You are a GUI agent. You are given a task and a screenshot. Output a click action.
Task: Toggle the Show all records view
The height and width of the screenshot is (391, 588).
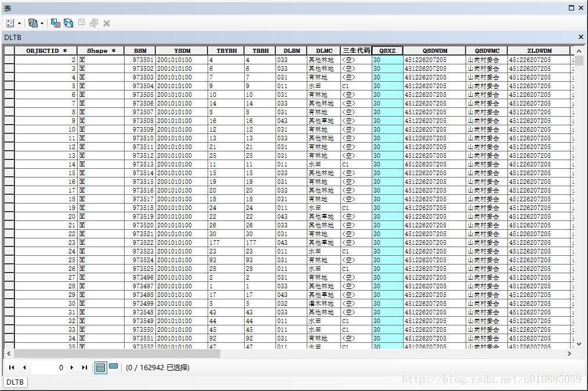(100, 367)
